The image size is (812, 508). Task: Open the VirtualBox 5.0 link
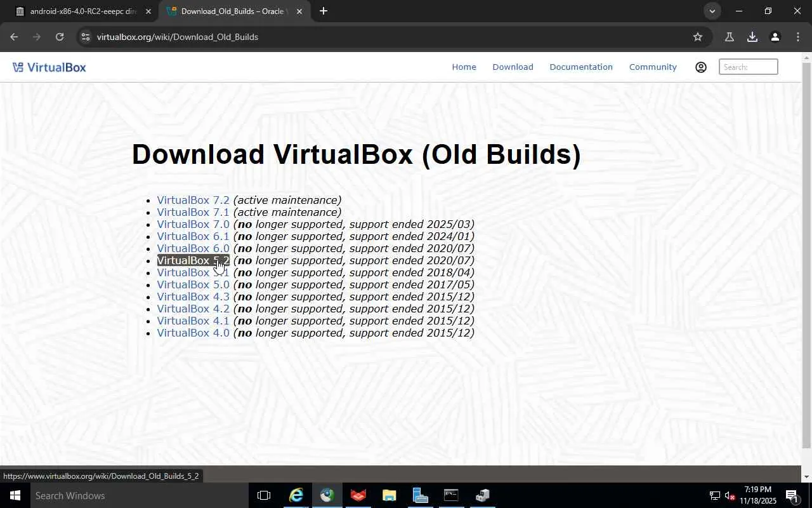pos(193,284)
